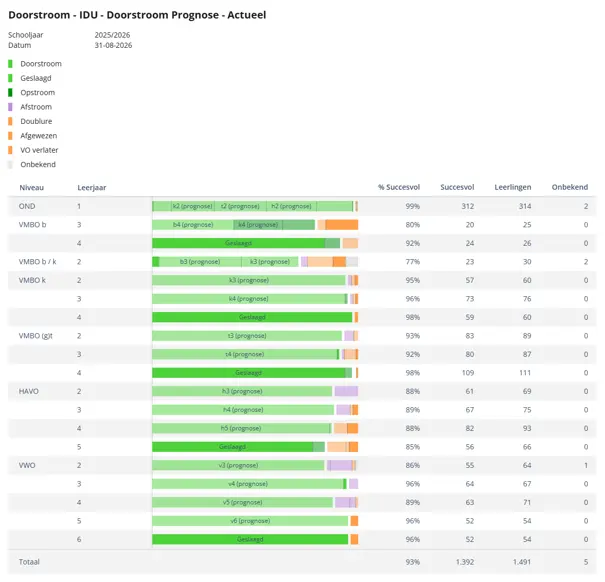Click the Geslaagd bar with 98% and 59
Image resolution: width=605 pixels, height=582 pixels.
pos(252,317)
